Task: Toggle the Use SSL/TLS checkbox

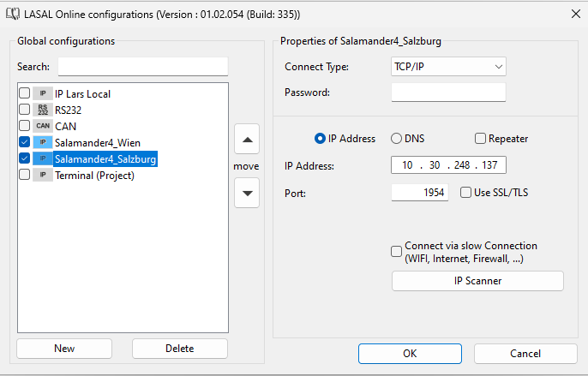Action: point(466,193)
